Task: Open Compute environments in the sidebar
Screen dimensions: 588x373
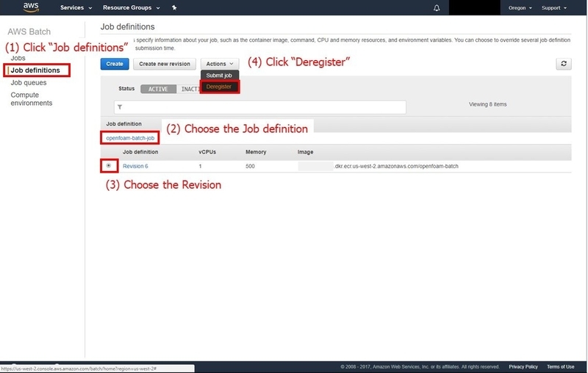Action: click(32, 99)
